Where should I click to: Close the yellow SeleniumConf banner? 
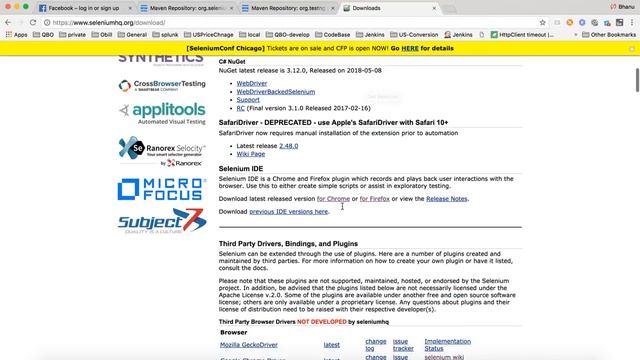coord(632,49)
